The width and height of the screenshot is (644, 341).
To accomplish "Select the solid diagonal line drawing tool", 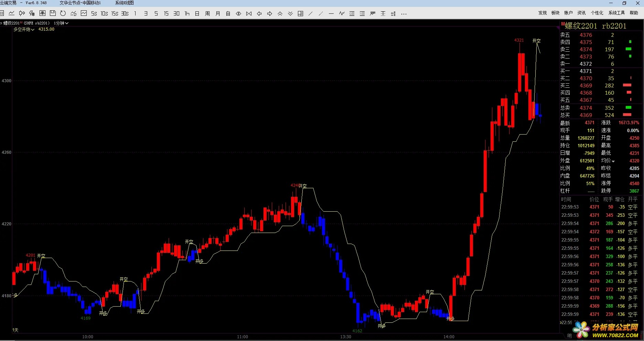I will 311,13.
